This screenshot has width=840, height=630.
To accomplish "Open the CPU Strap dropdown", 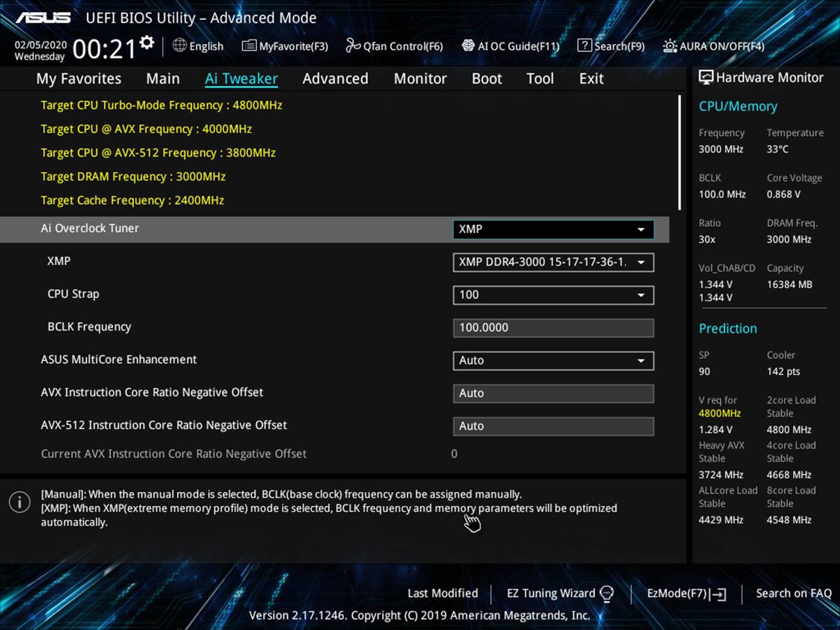I will (x=552, y=295).
